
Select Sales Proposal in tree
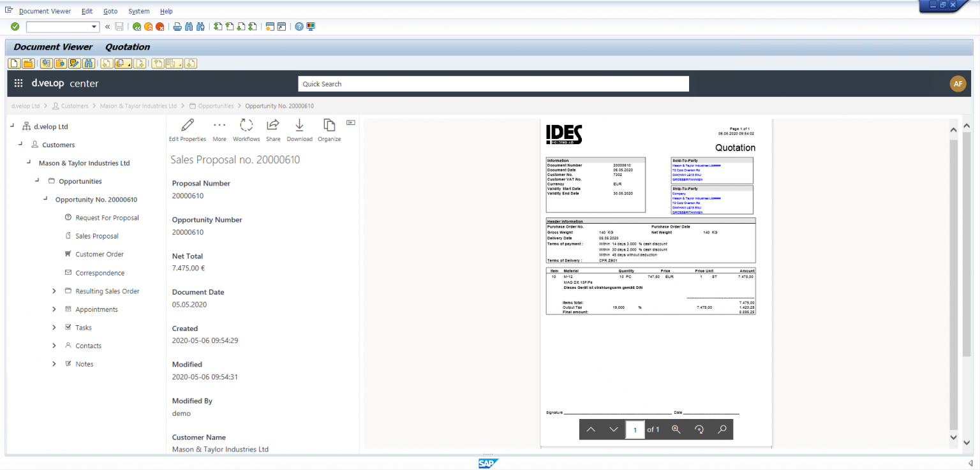[97, 236]
